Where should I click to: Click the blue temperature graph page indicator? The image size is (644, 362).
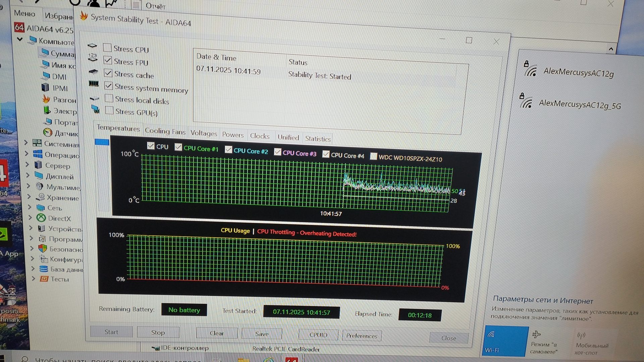pyautogui.click(x=102, y=142)
